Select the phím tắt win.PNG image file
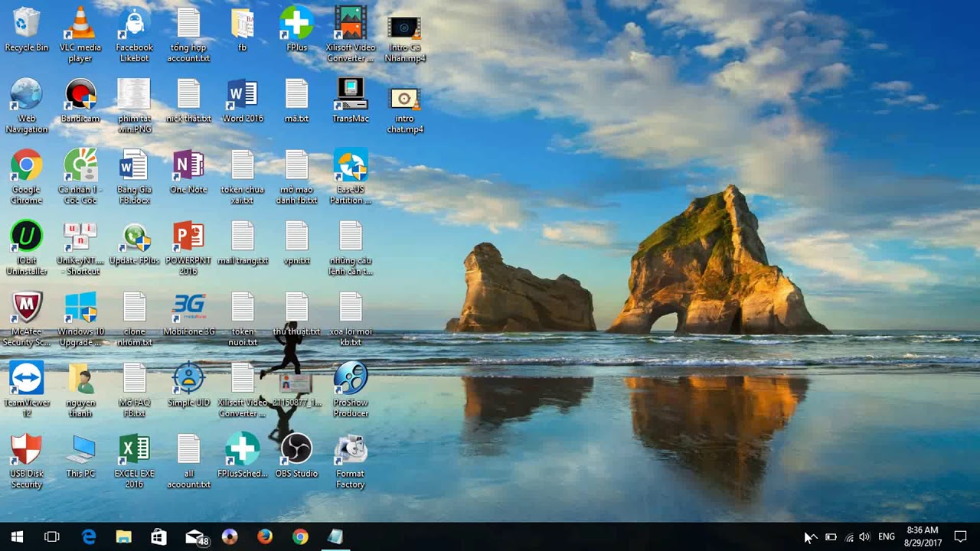 [x=134, y=106]
